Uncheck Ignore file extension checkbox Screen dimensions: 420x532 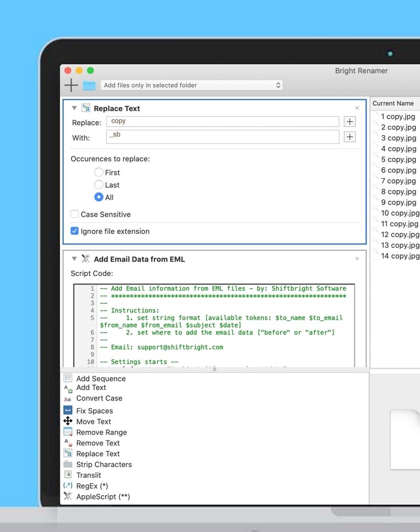[75, 231]
